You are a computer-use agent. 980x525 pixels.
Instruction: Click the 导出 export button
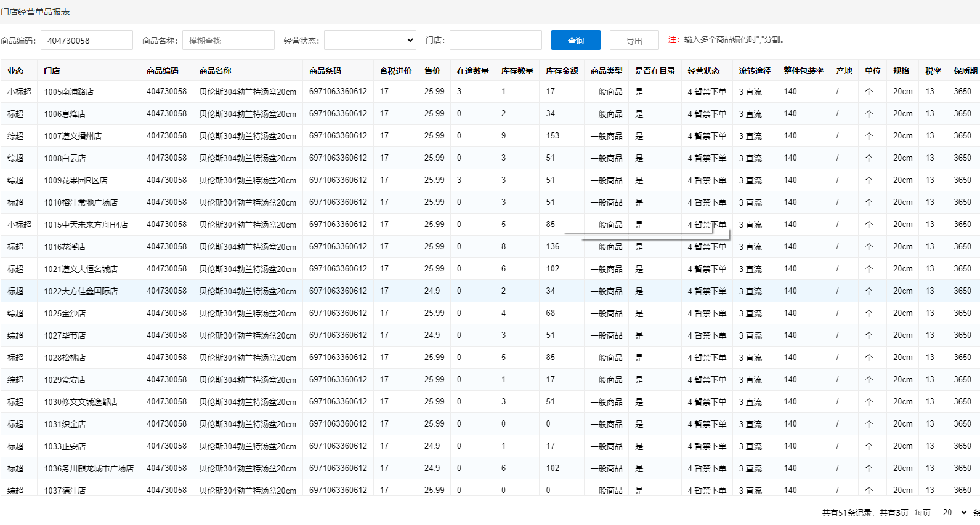(634, 41)
